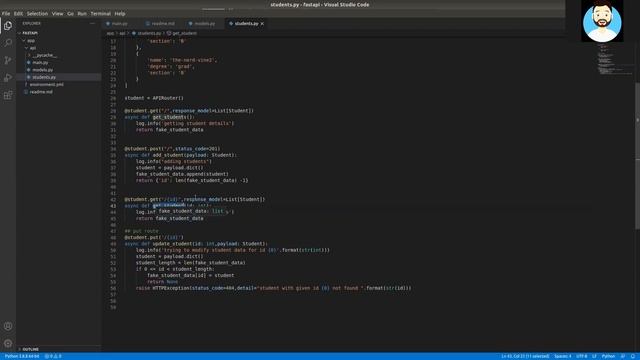The image size is (640, 360).
Task: Click the code minimap preview
Action: tap(615, 61)
